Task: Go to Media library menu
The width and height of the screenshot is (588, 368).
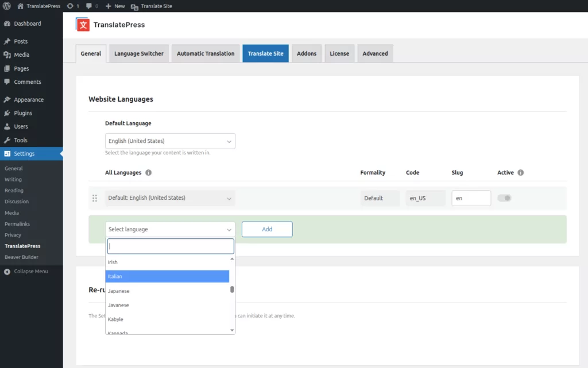Action: (x=21, y=55)
